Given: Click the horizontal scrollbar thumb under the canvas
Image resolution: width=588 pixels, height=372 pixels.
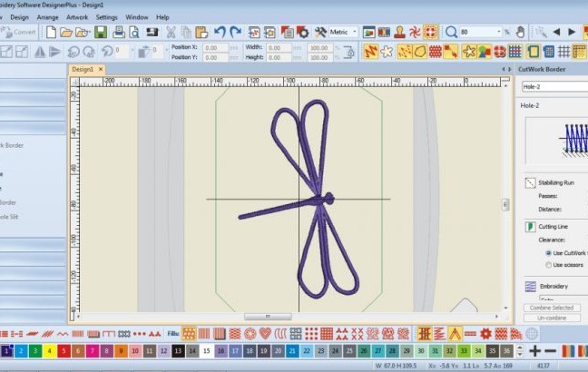Looking at the screenshot, I should pyautogui.click(x=268, y=317).
